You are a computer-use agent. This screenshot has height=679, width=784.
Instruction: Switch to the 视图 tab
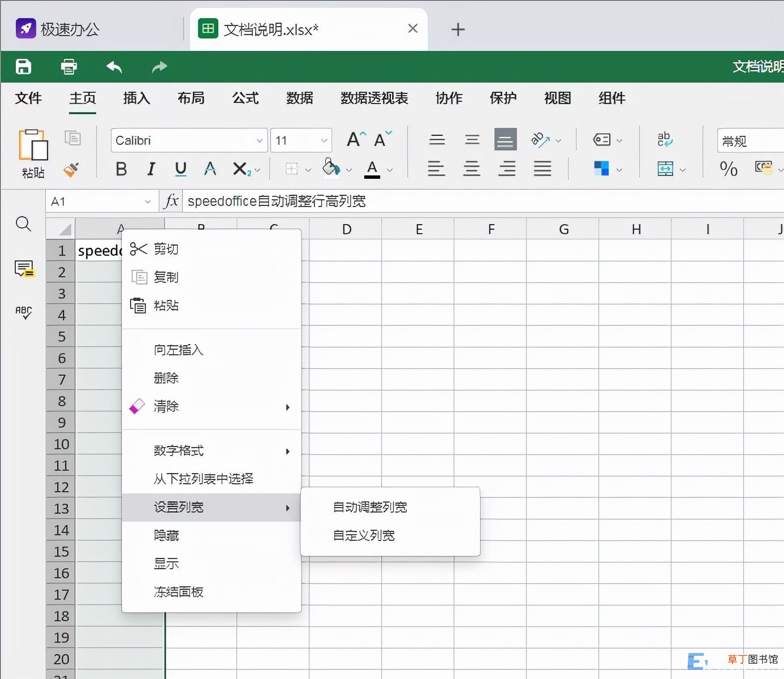(558, 98)
